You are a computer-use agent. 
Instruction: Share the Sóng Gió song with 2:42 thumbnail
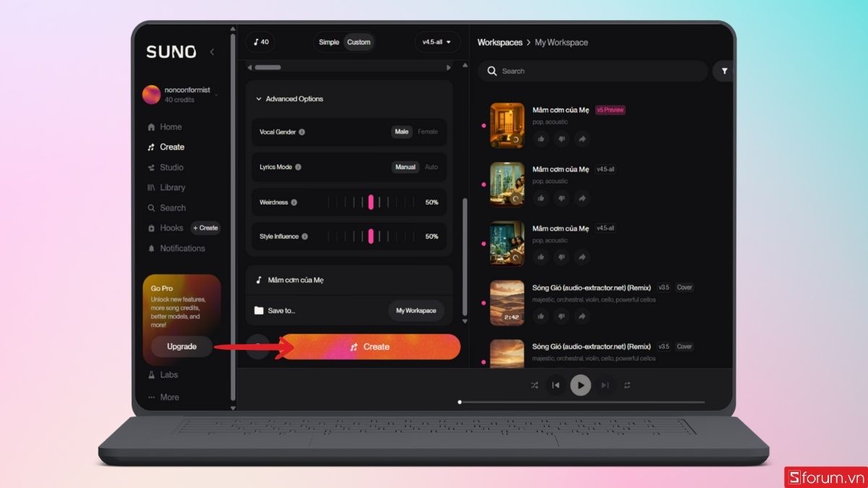(582, 316)
